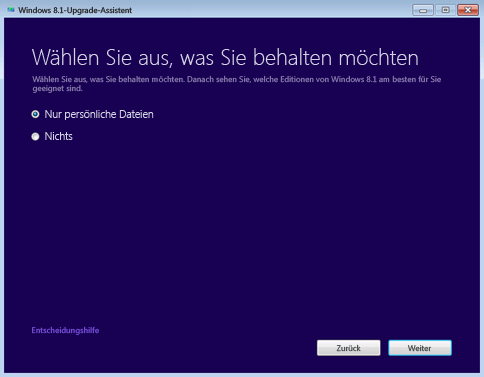Minimize the Upgrade-Assistent window
The height and width of the screenshot is (377, 484).
click(423, 10)
